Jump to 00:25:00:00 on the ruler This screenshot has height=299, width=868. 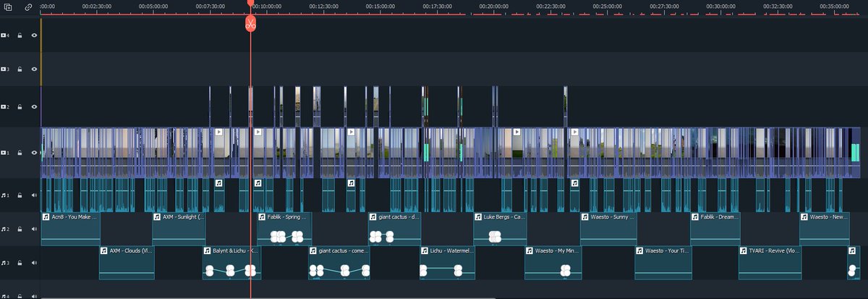[x=608, y=6]
